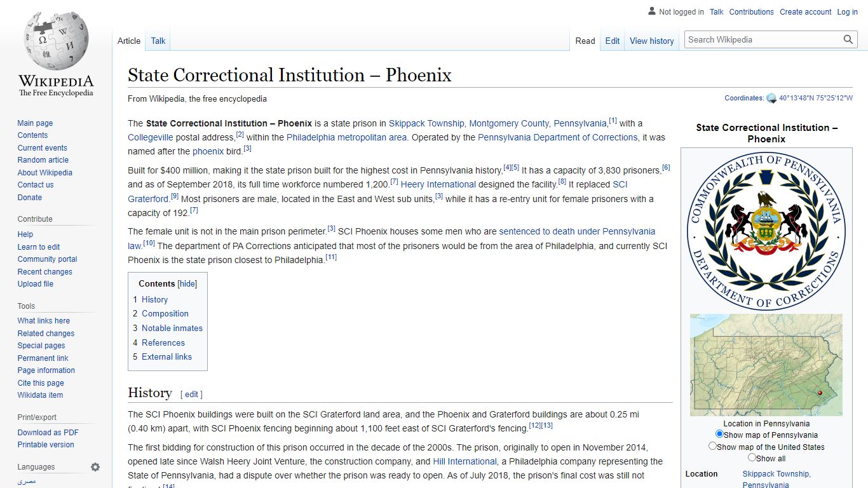Open Special pages link
The image size is (868, 488).
click(41, 346)
